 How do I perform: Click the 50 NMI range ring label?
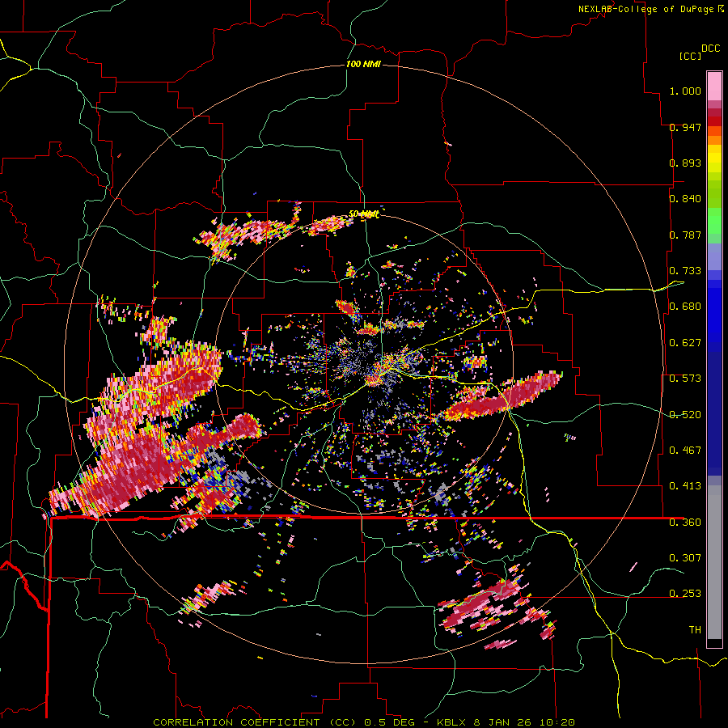363,214
